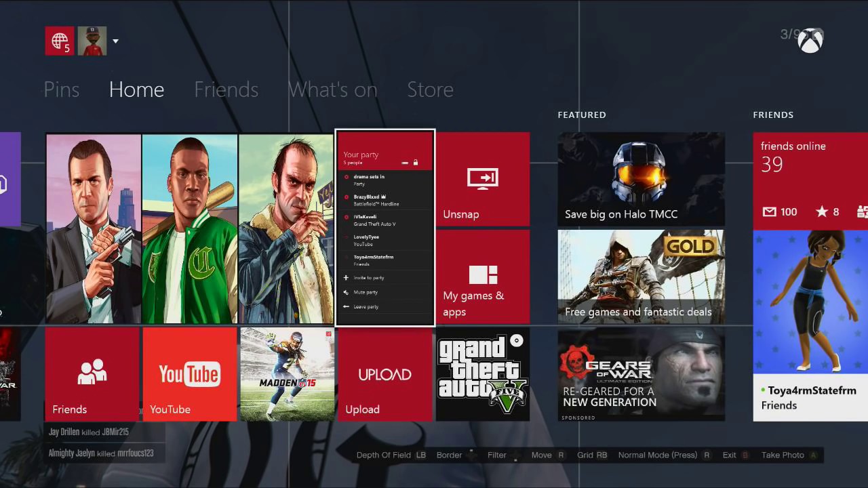Select the Grand Theft Auto V party member
This screenshot has width=868, height=488.
point(385,220)
